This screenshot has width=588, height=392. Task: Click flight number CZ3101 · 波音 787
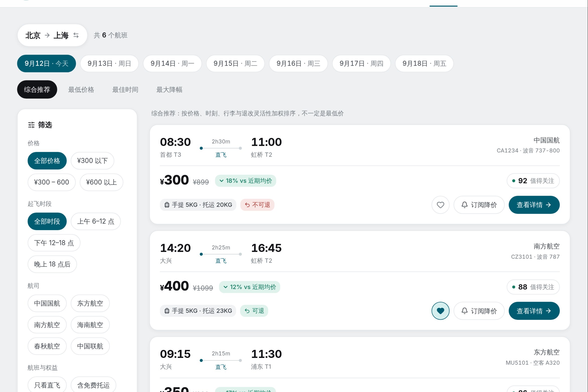[x=535, y=257]
